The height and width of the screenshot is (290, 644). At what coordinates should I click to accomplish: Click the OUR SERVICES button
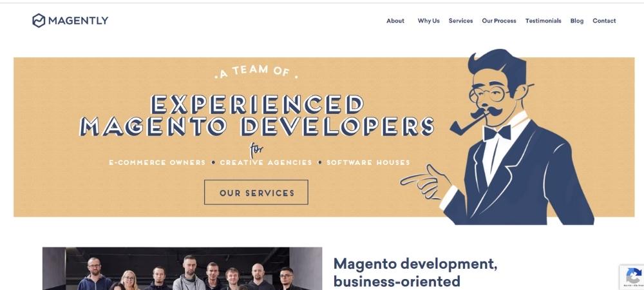tap(256, 192)
